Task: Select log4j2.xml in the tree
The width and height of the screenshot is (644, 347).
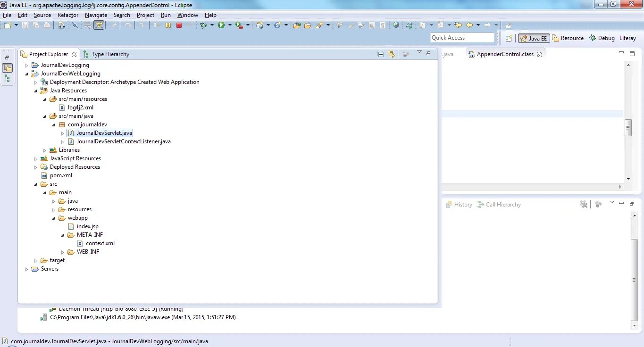Action: [x=76, y=107]
